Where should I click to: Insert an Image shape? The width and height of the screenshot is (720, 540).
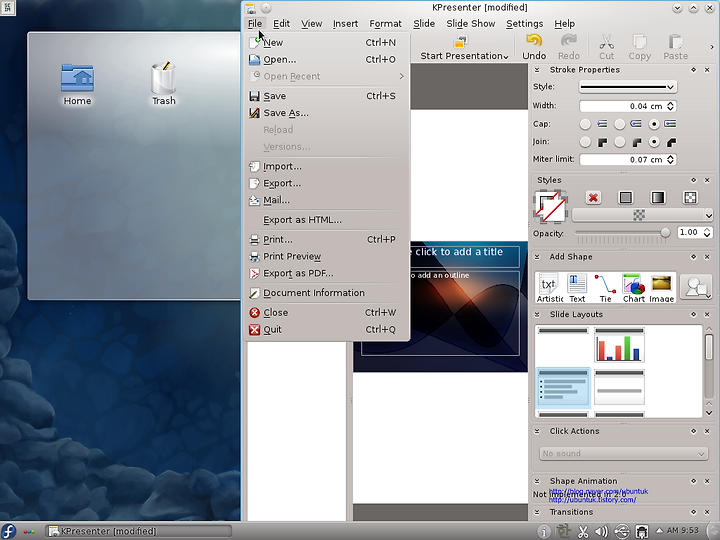(662, 287)
